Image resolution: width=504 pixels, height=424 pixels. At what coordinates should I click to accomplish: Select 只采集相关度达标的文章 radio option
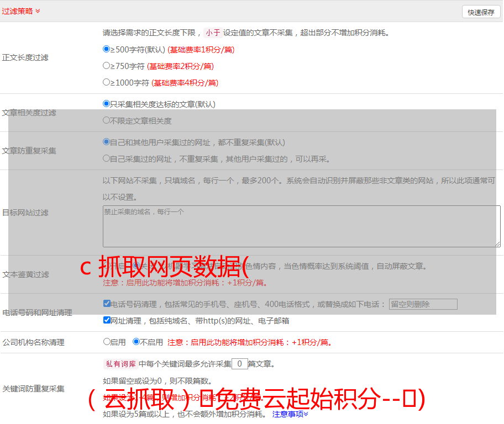click(x=107, y=104)
